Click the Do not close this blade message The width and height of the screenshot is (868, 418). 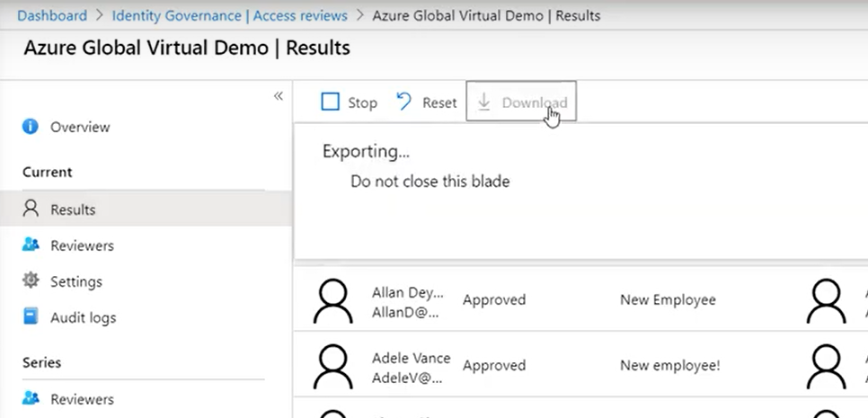pos(430,181)
